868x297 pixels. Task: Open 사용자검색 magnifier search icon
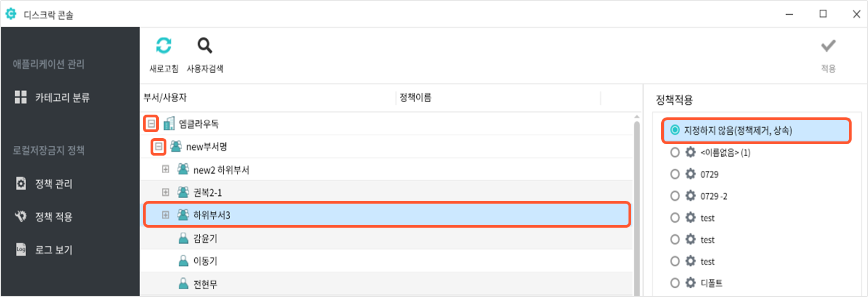pyautogui.click(x=205, y=45)
